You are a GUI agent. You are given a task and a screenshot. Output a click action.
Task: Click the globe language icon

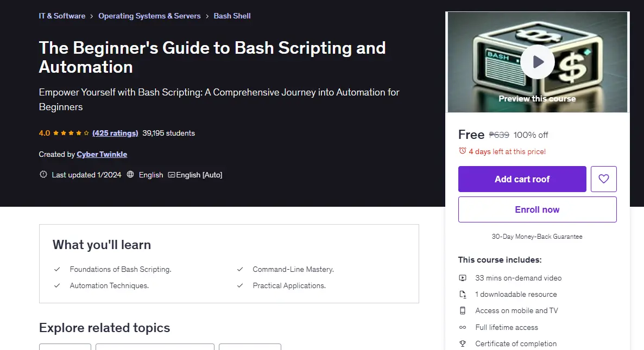click(130, 174)
